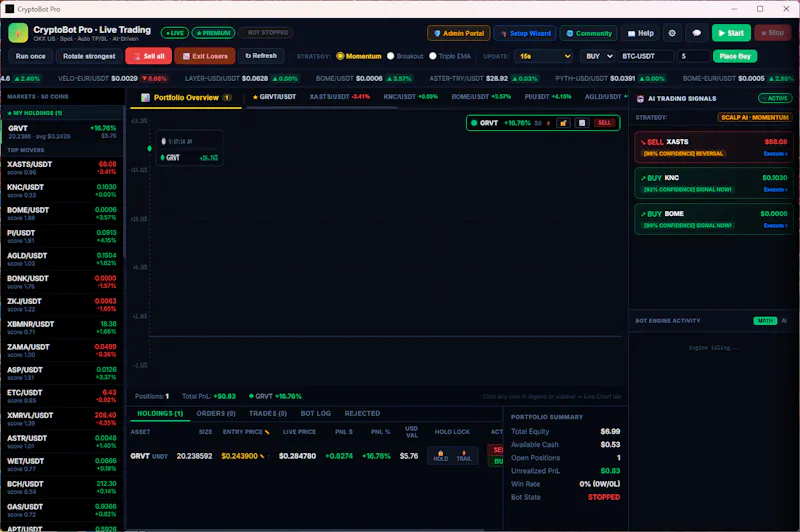Click the BOT STOPPED status badge
This screenshot has width=800, height=532.
point(265,33)
